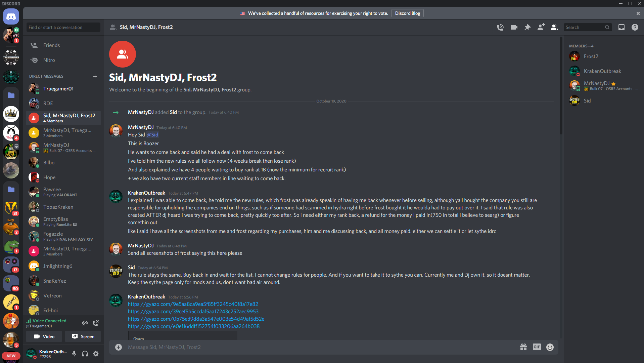Open Truegamer01 direct message
The image size is (644, 363).
pos(58,89)
